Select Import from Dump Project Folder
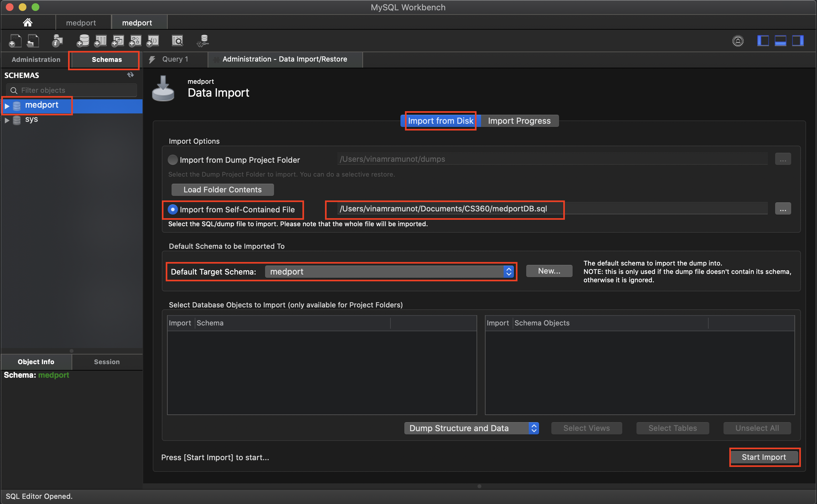Screen dimensions: 817x504 coord(172,160)
